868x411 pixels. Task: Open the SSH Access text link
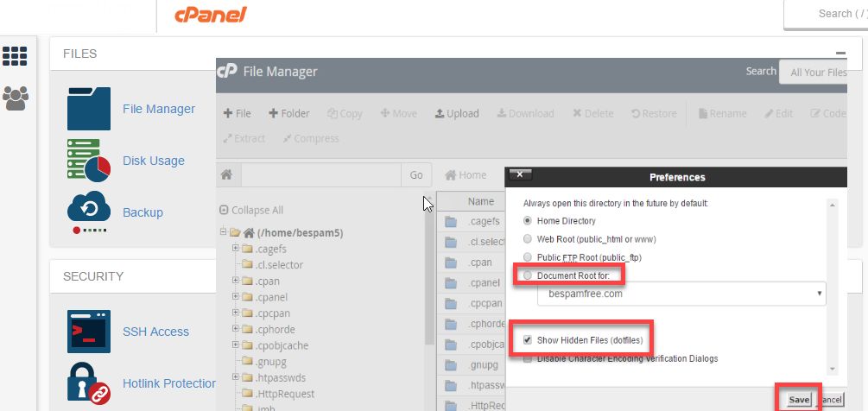click(155, 332)
